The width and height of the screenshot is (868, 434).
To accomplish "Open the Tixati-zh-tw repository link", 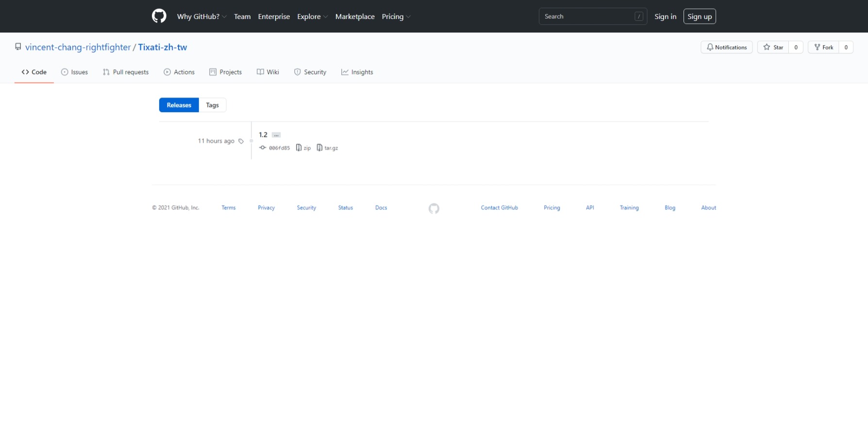I will tap(163, 47).
